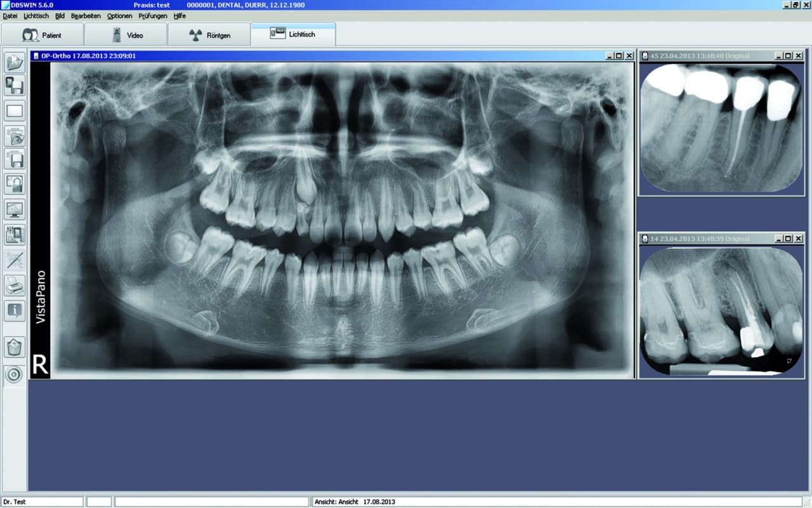812x508 pixels.
Task: Show image information panel
Action: (15, 311)
